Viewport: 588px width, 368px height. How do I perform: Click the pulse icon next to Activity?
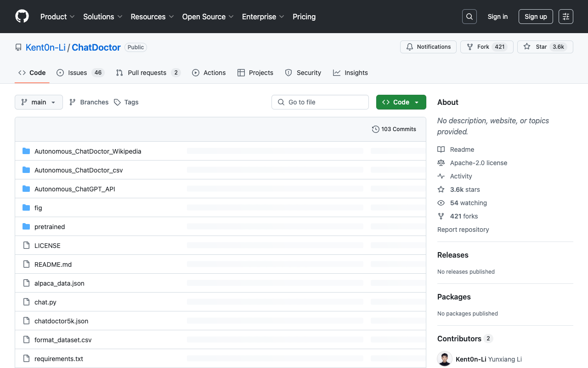(441, 176)
